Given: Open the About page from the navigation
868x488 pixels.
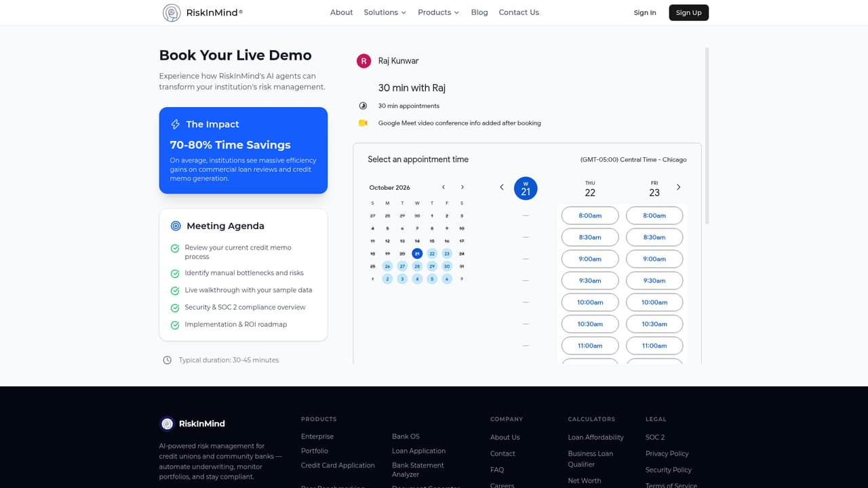Looking at the screenshot, I should (342, 12).
